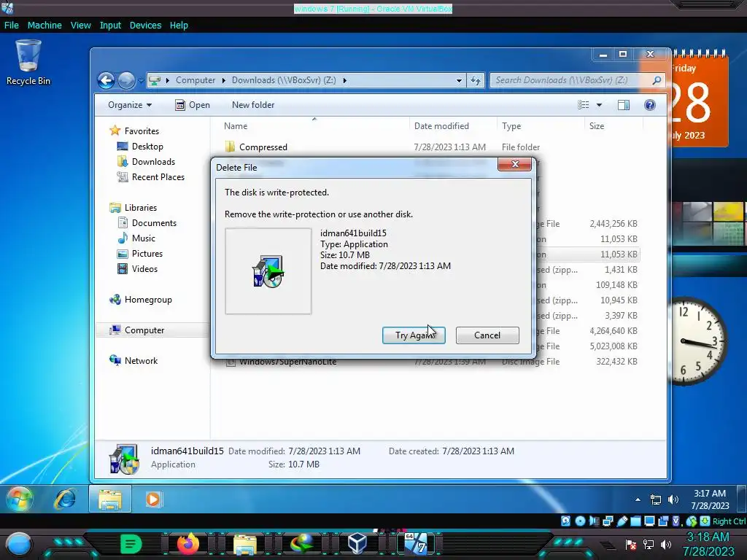747x560 pixels.
Task: Expand breadcrumb arrow after Downloads (Z:)
Action: (344, 80)
